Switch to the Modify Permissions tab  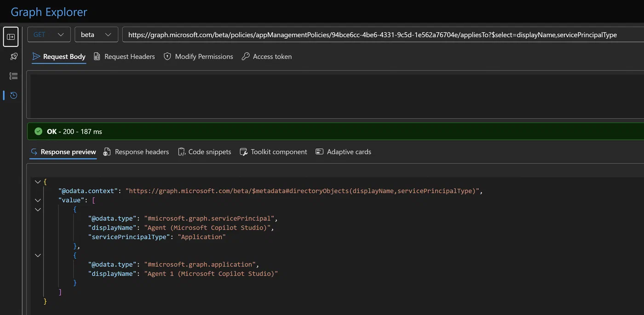click(198, 57)
